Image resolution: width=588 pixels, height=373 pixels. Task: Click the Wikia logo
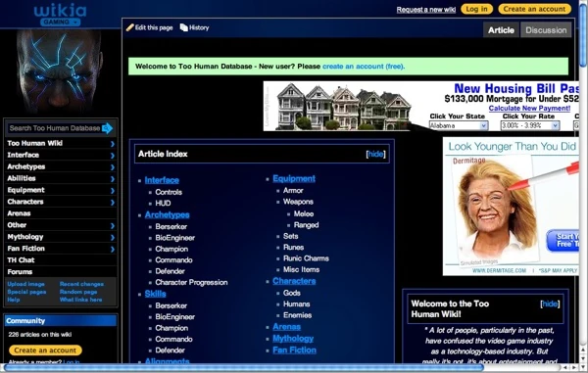pyautogui.click(x=60, y=11)
